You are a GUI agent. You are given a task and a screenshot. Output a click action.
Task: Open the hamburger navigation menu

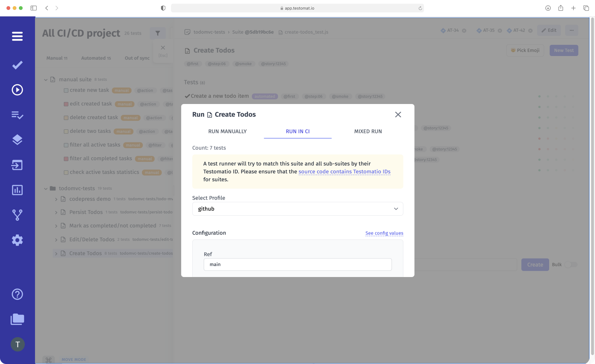coord(17,36)
